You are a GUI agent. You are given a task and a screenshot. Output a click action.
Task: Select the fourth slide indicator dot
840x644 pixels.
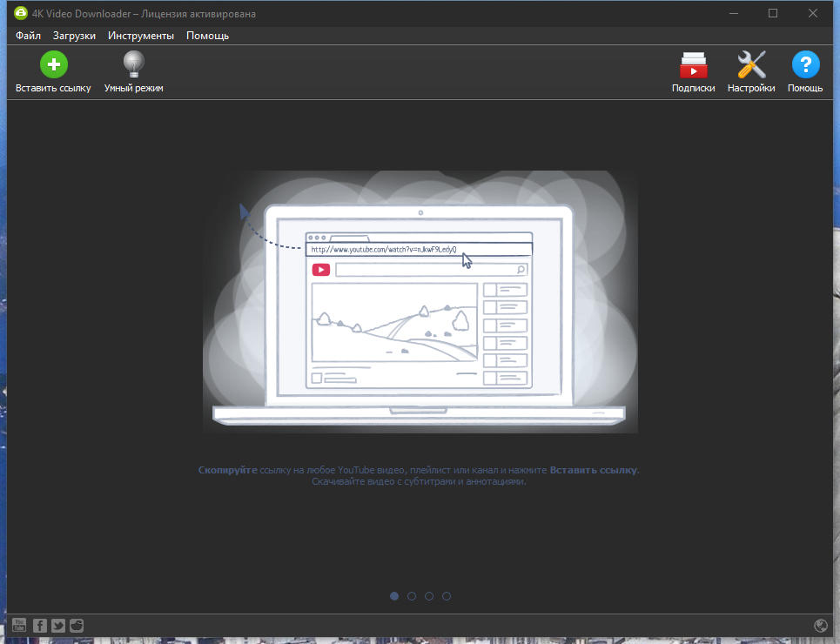click(x=447, y=596)
